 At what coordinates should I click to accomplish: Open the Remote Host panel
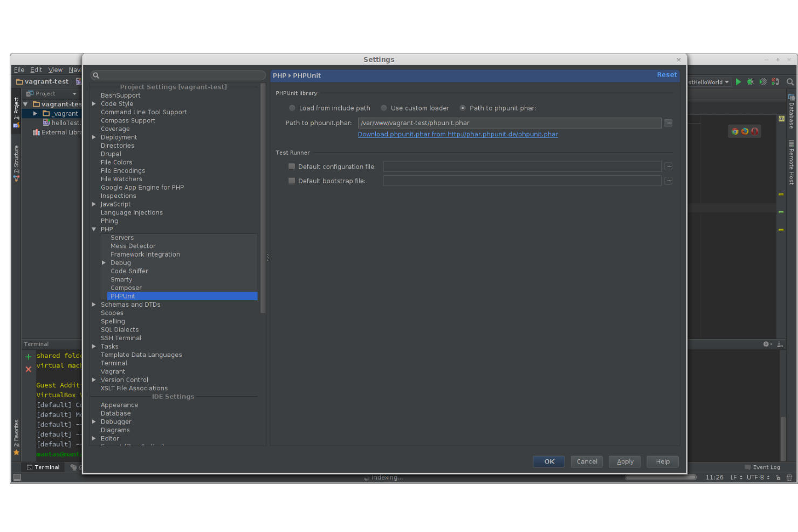tap(791, 162)
